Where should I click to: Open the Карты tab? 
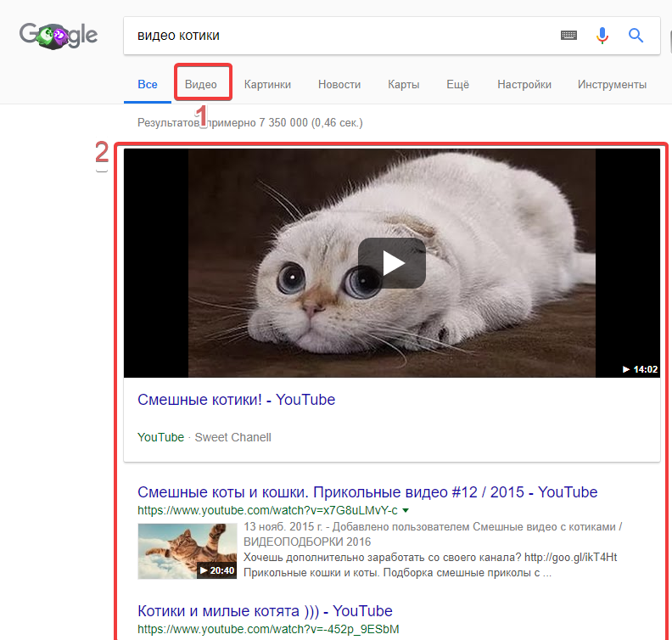[404, 84]
